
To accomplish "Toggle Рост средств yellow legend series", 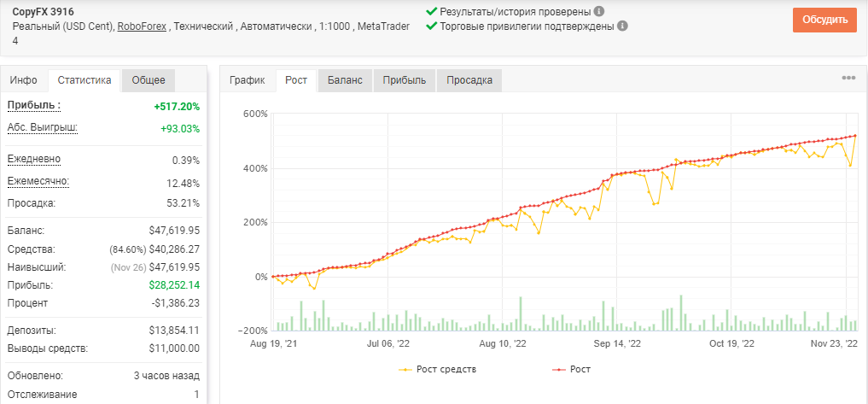I will click(437, 369).
